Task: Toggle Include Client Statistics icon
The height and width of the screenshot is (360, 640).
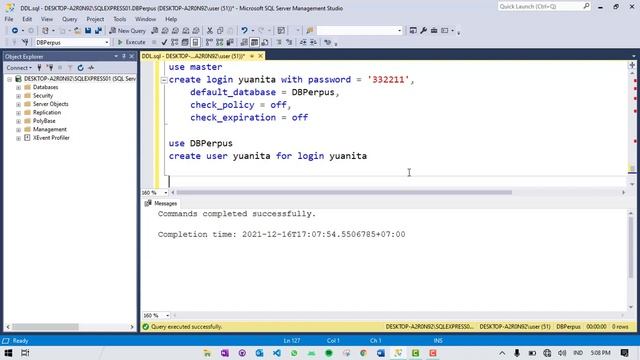Action: point(230,42)
